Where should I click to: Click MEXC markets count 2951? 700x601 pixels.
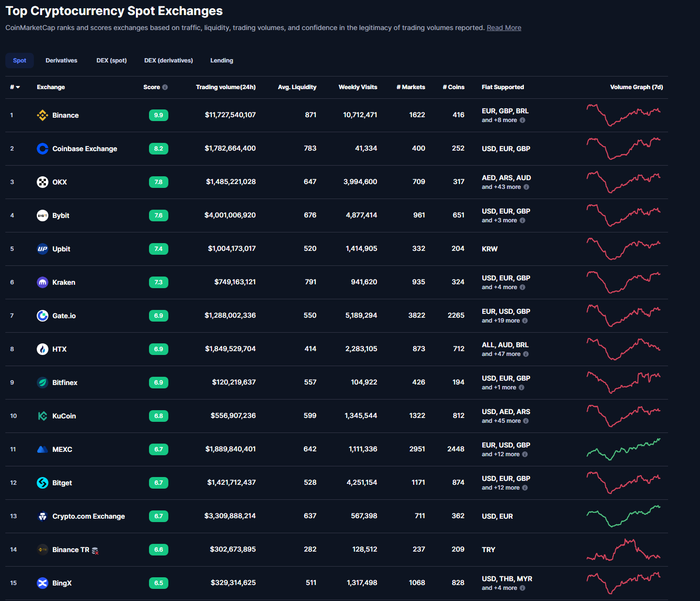click(417, 449)
